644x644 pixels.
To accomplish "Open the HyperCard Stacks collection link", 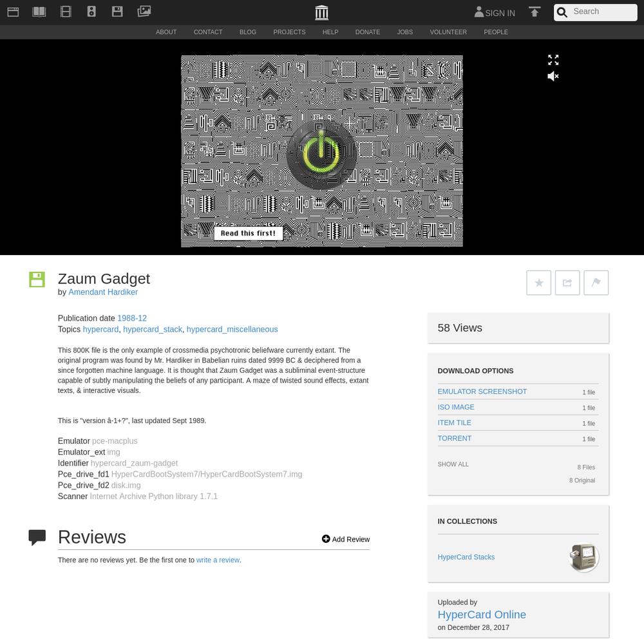I will [x=466, y=557].
